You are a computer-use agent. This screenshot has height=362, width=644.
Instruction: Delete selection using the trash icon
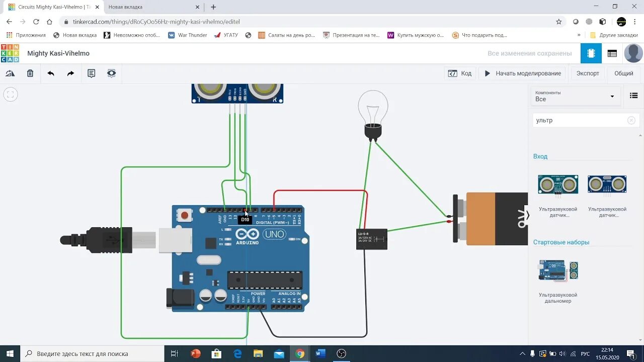(30, 73)
